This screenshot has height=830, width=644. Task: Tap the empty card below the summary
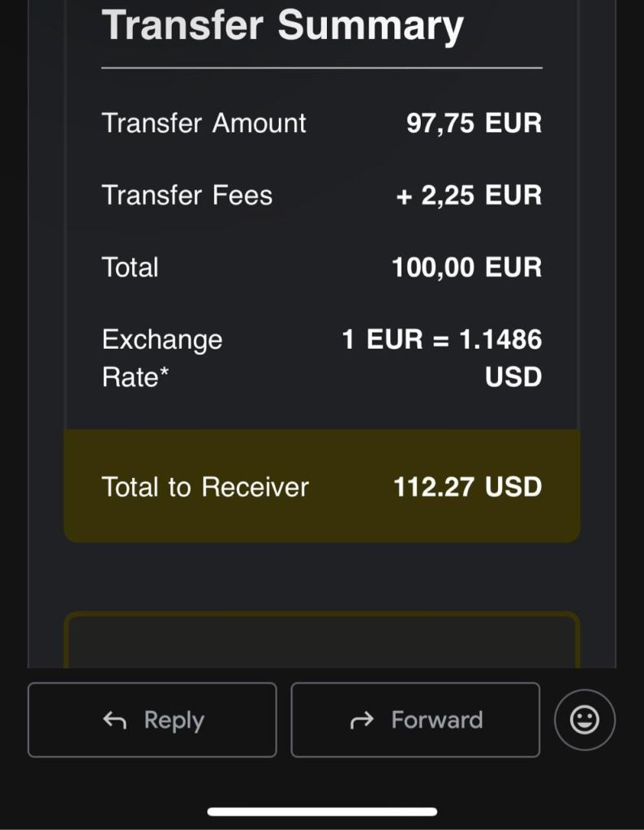coord(321,643)
